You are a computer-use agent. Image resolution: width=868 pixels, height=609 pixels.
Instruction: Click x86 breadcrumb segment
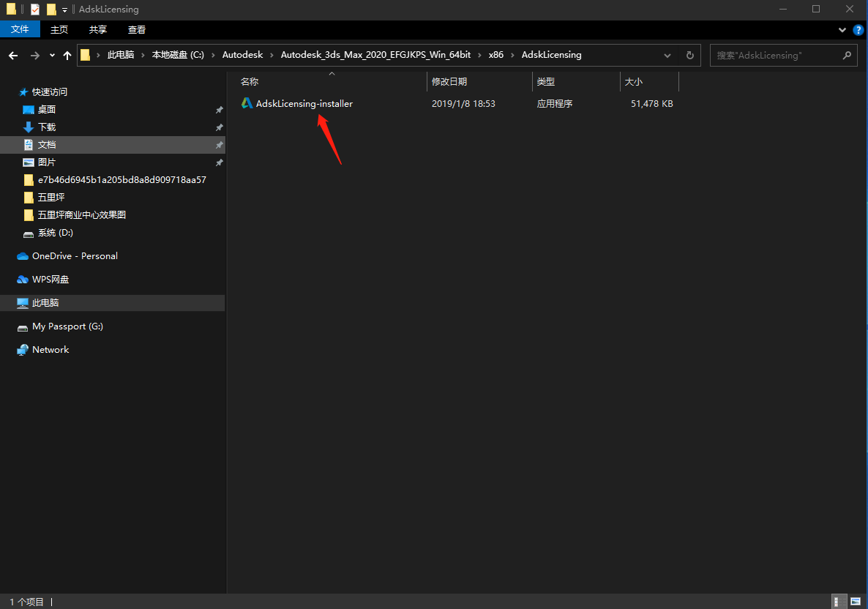click(496, 55)
